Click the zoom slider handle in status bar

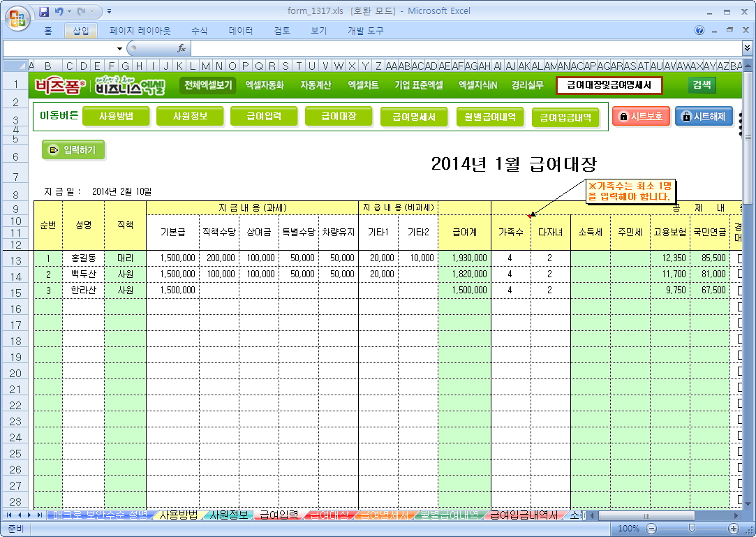point(691,529)
